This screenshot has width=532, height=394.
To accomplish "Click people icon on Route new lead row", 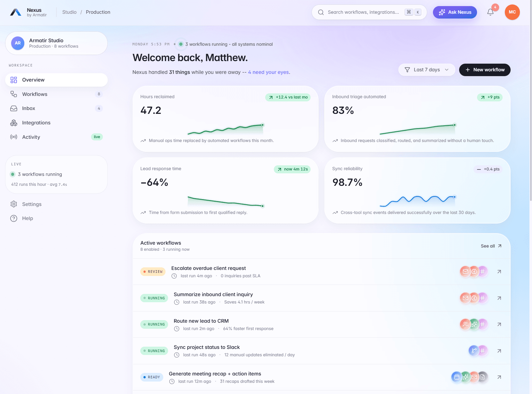I will point(466,324).
